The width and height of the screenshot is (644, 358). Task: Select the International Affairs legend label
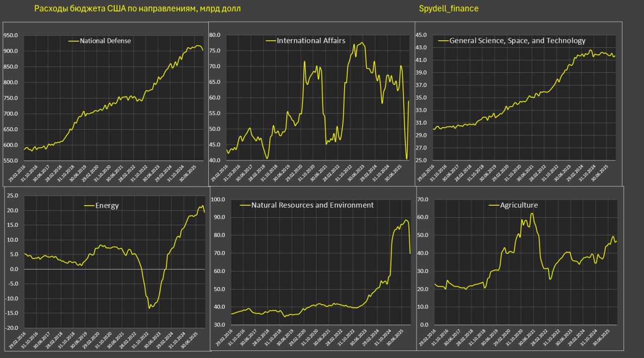(x=311, y=40)
